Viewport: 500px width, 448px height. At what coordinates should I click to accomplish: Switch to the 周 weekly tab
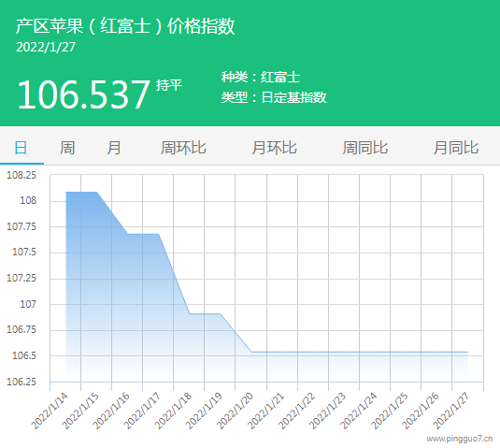point(67,148)
